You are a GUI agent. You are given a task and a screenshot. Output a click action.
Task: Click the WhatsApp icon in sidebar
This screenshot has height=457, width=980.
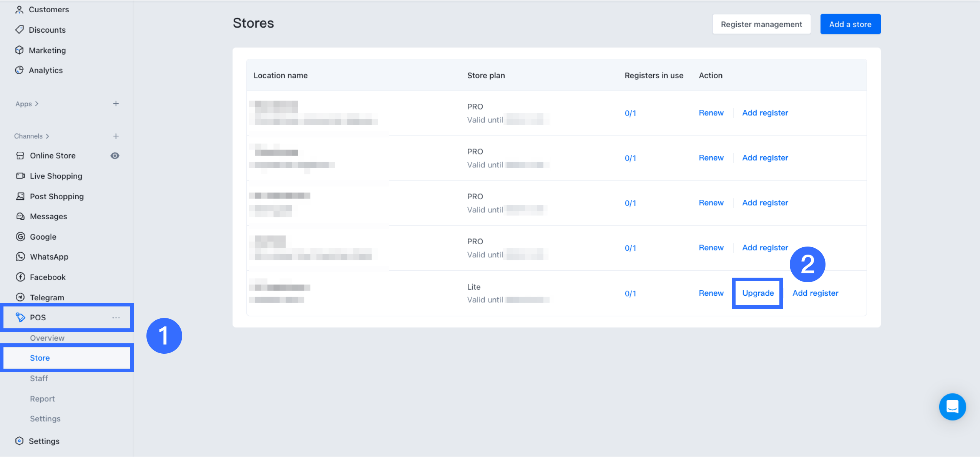20,257
